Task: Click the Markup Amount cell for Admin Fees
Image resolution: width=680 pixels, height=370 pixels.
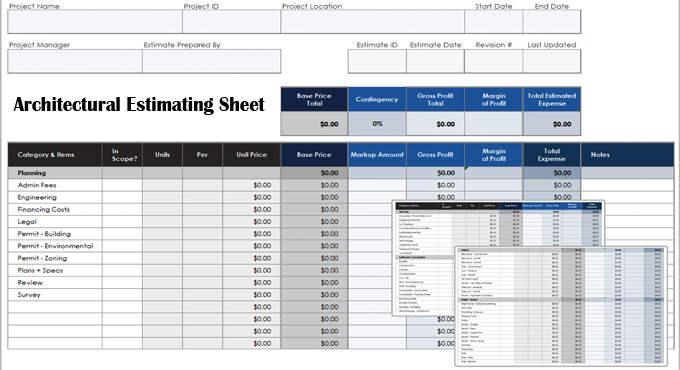Action: click(377, 185)
